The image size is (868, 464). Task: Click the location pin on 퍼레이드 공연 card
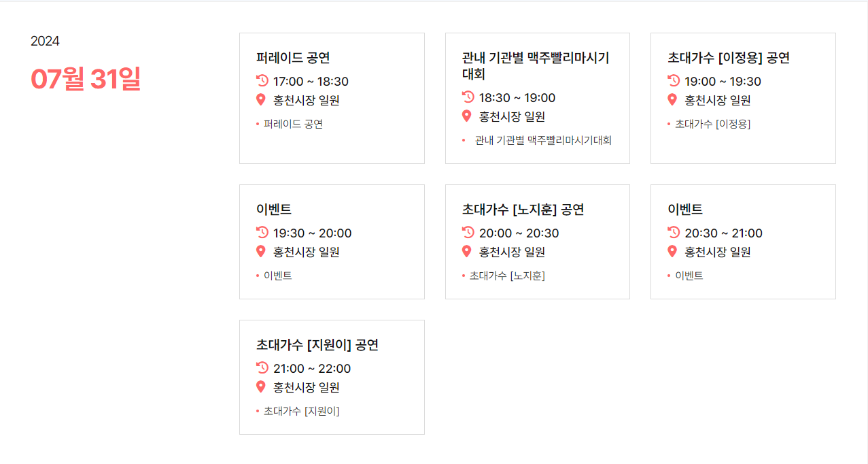pyautogui.click(x=261, y=99)
